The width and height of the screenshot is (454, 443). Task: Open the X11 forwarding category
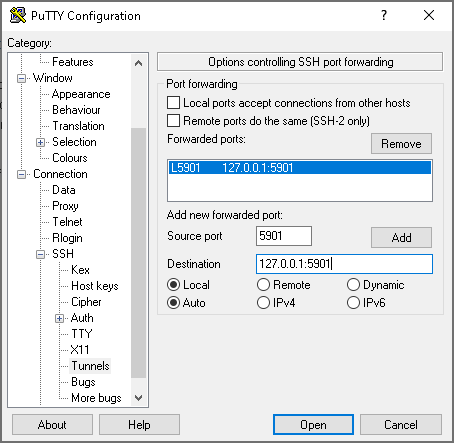tap(80, 350)
